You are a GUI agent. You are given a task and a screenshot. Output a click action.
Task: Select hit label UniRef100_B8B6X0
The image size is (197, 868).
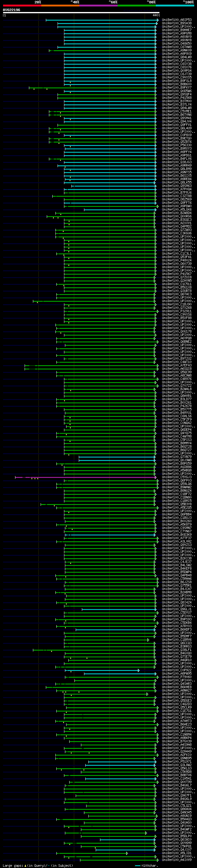pos(177,84)
